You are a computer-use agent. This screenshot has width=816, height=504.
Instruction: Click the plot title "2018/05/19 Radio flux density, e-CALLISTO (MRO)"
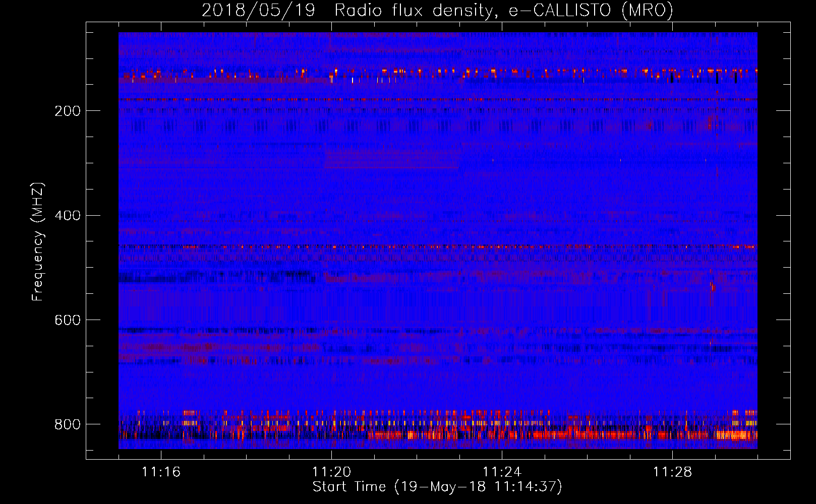click(437, 10)
